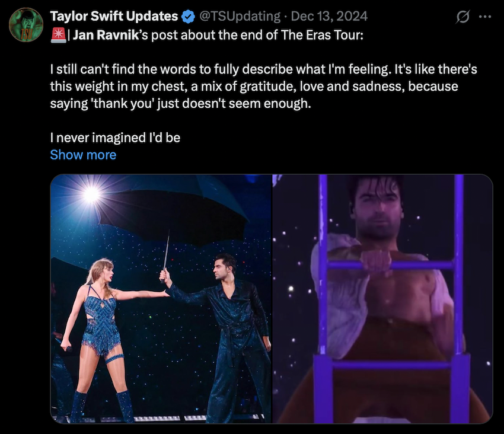
Task: Click the Taylor Swift Updates profile avatar
Action: point(26,25)
